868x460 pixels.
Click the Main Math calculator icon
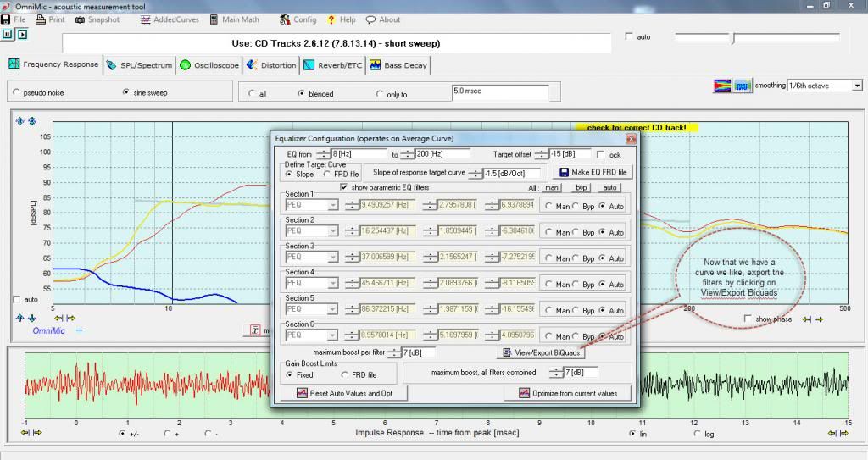click(214, 19)
